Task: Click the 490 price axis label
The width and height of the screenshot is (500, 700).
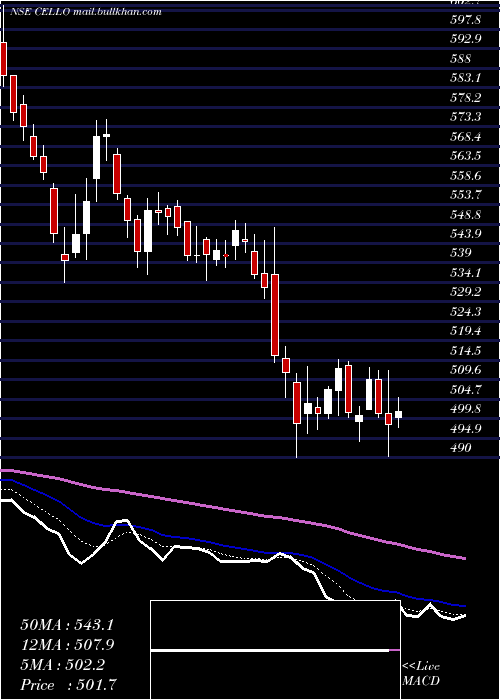Action: [x=461, y=448]
